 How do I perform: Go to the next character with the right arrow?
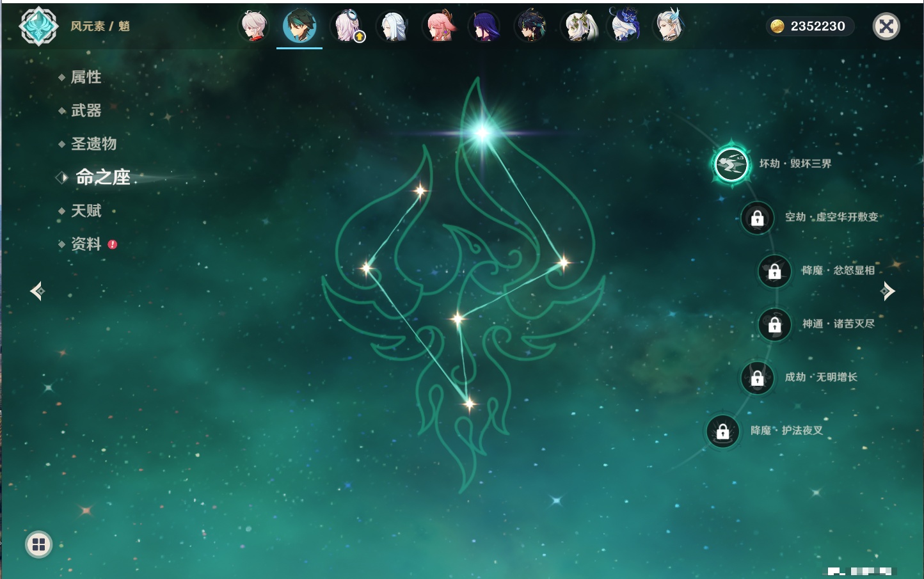[888, 291]
